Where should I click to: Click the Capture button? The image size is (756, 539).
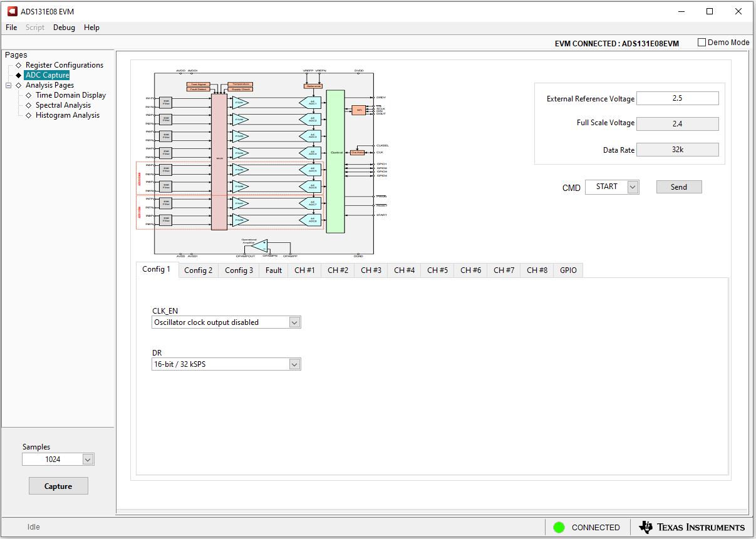click(58, 486)
